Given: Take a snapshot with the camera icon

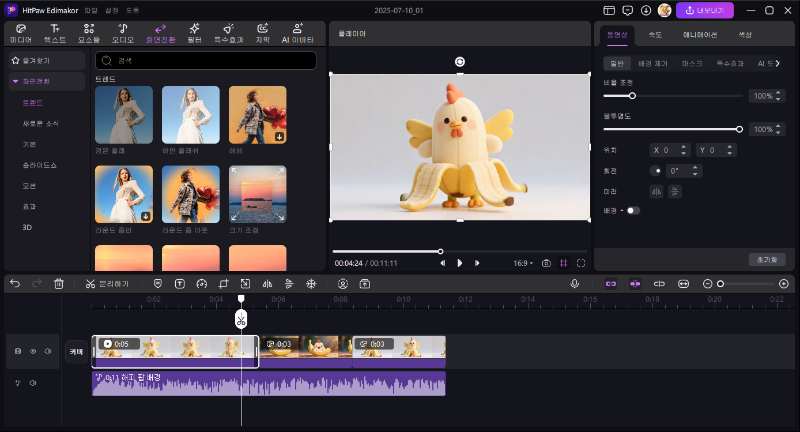Looking at the screenshot, I should (x=546, y=263).
